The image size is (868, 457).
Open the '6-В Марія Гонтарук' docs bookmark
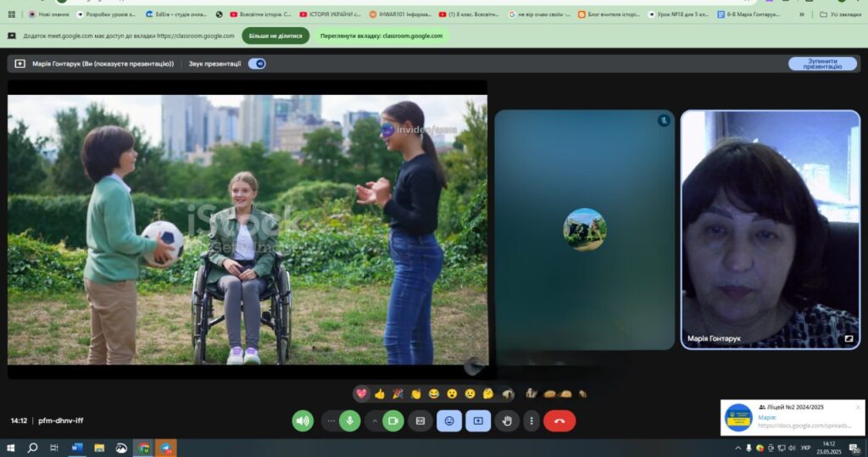coord(748,14)
